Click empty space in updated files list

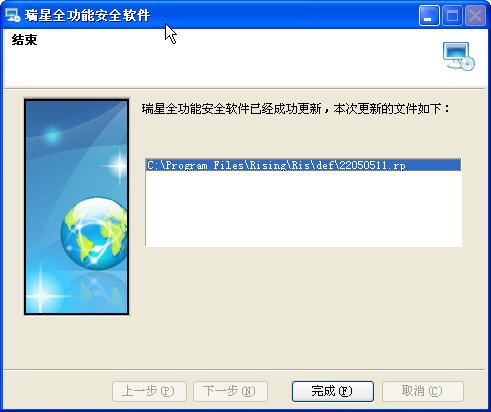click(x=303, y=209)
